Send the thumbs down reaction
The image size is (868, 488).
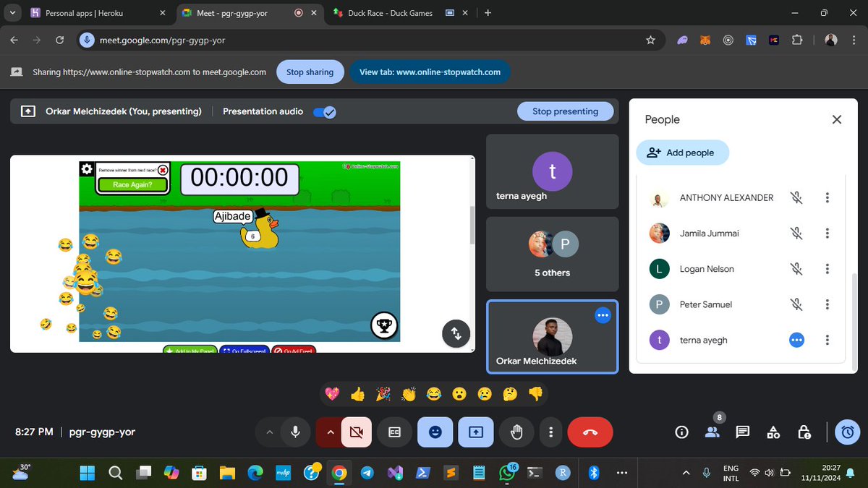535,394
